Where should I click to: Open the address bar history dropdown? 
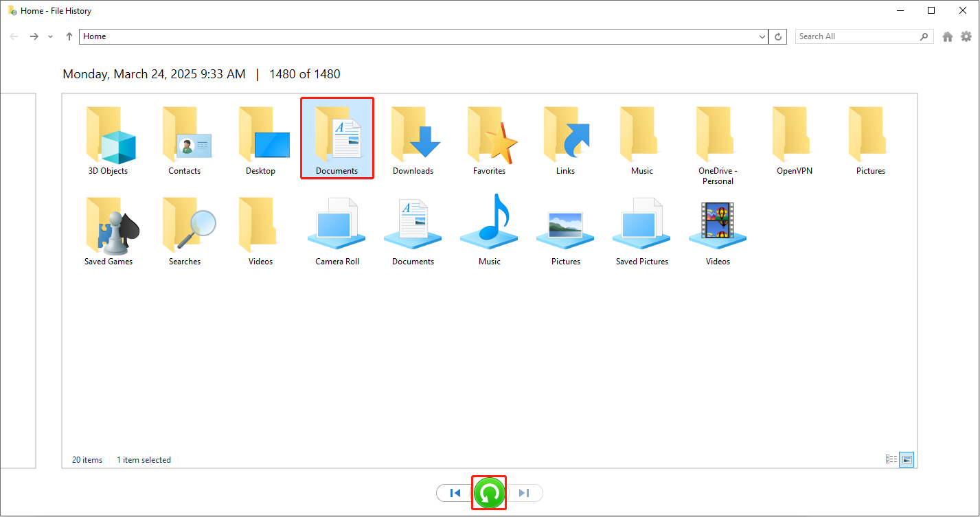click(x=761, y=36)
